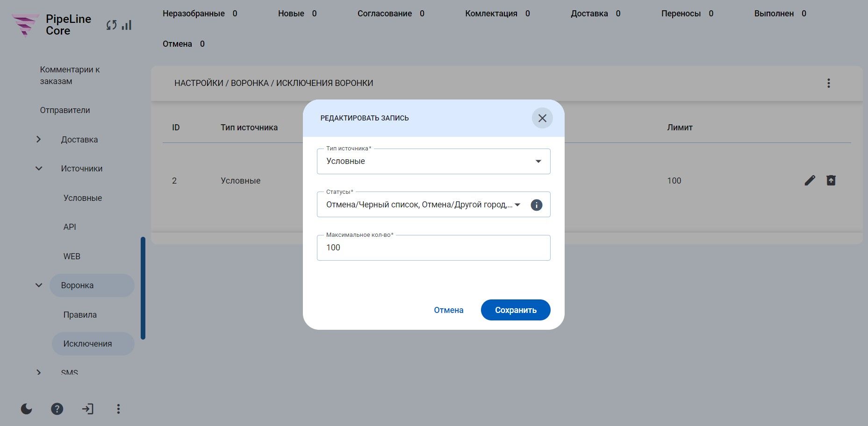Click the Сохранить button
The width and height of the screenshot is (868, 426).
point(516,310)
